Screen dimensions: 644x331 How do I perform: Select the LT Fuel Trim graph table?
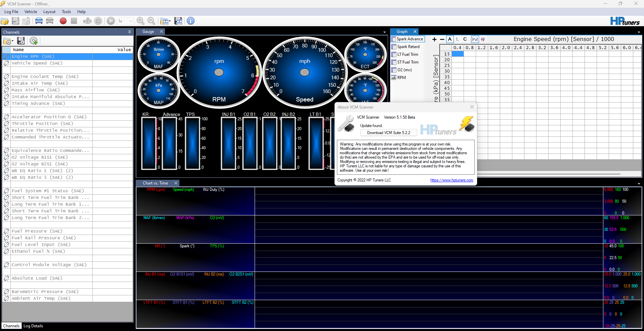[x=405, y=54]
